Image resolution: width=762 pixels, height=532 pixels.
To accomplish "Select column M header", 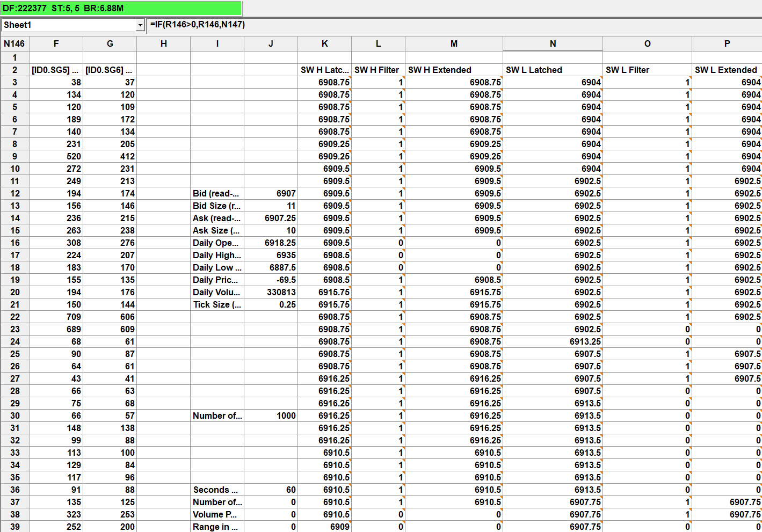I will [454, 43].
